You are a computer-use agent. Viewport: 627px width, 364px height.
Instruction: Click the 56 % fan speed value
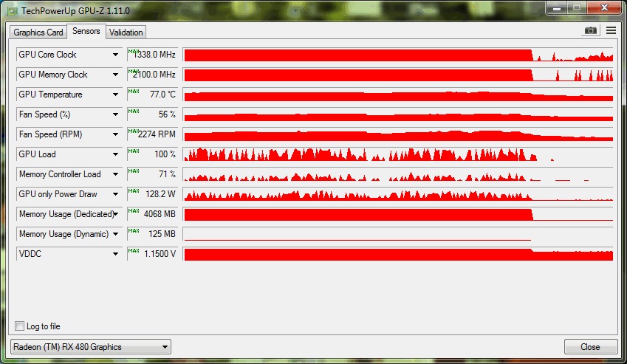[x=152, y=114]
